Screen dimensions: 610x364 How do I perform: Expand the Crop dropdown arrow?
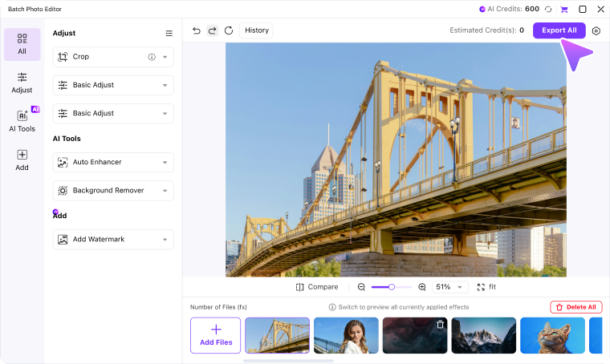165,57
